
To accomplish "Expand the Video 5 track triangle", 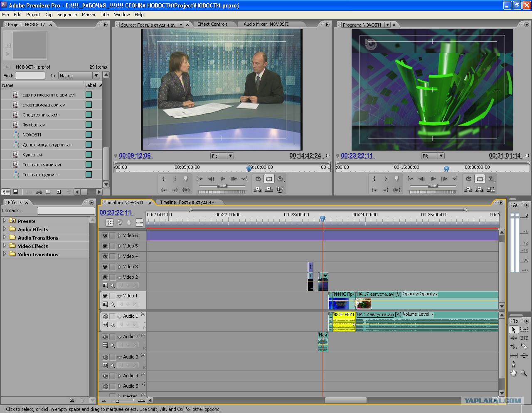I will click(119, 246).
